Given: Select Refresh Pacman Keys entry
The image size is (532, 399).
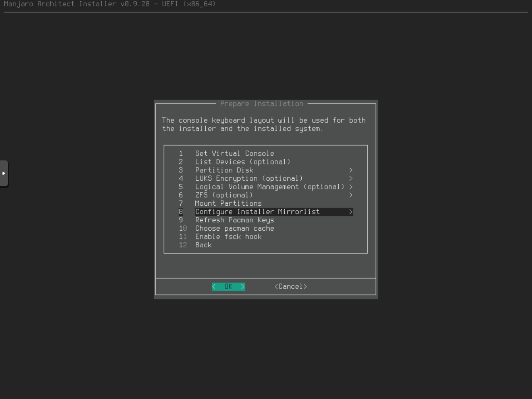Looking at the screenshot, I should 234,220.
